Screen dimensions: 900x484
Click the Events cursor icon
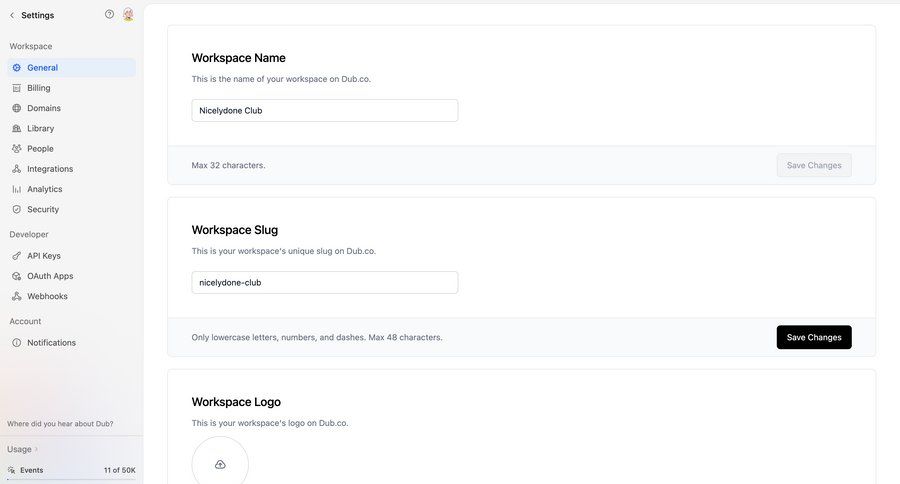click(x=11, y=470)
